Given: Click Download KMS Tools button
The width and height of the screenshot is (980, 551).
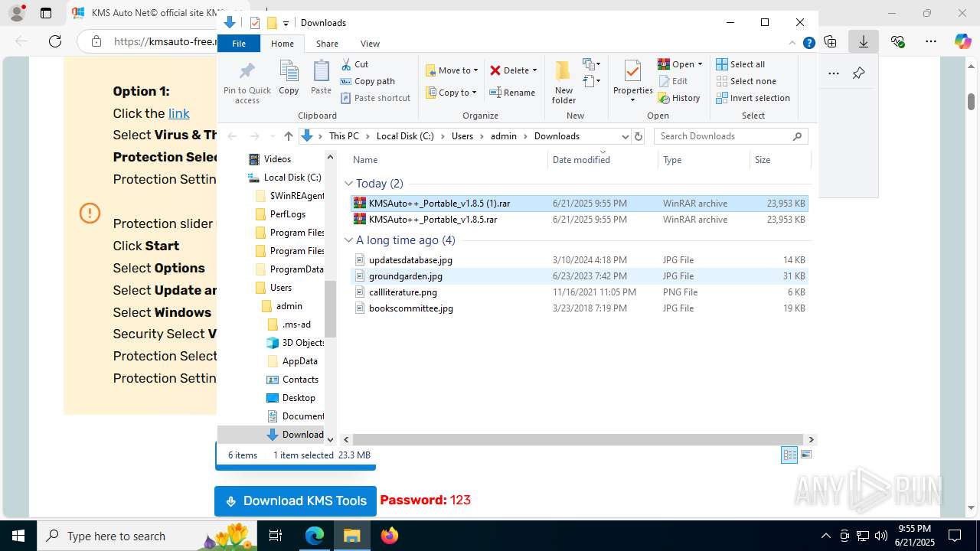Looking at the screenshot, I should pos(296,501).
